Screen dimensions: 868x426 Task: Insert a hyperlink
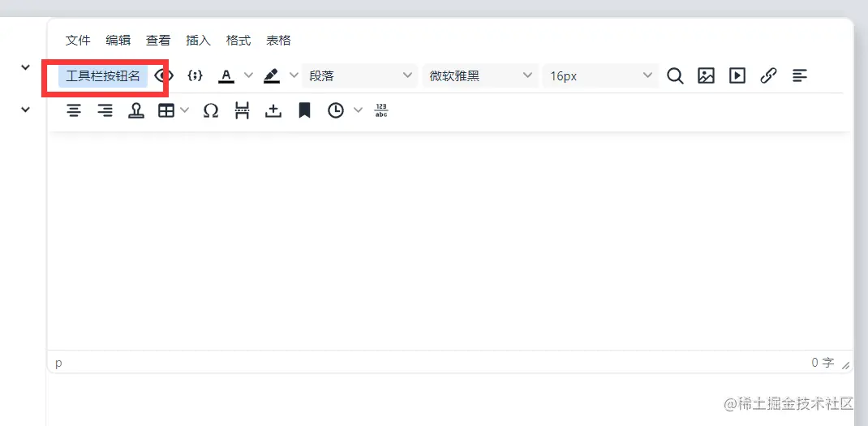click(768, 76)
